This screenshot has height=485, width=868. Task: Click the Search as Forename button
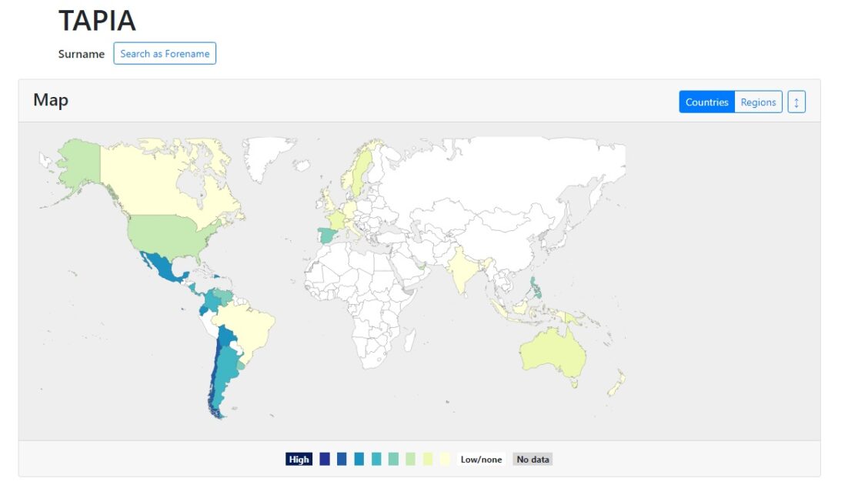165,53
